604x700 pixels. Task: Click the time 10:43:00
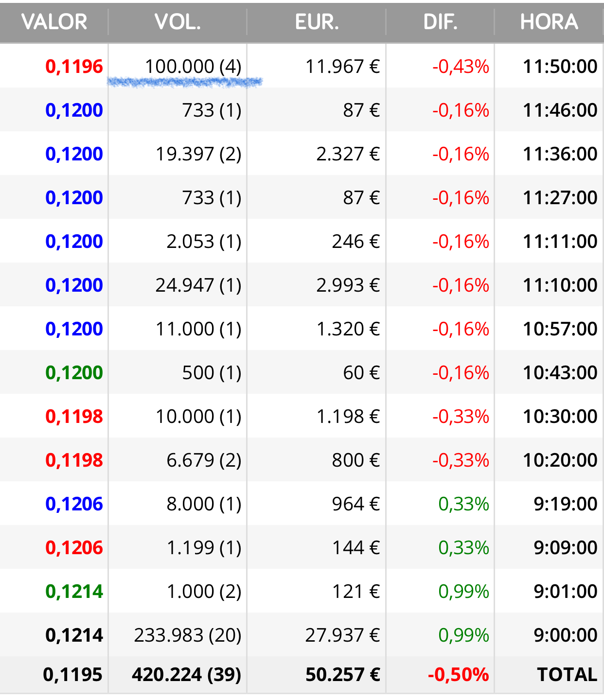560,373
